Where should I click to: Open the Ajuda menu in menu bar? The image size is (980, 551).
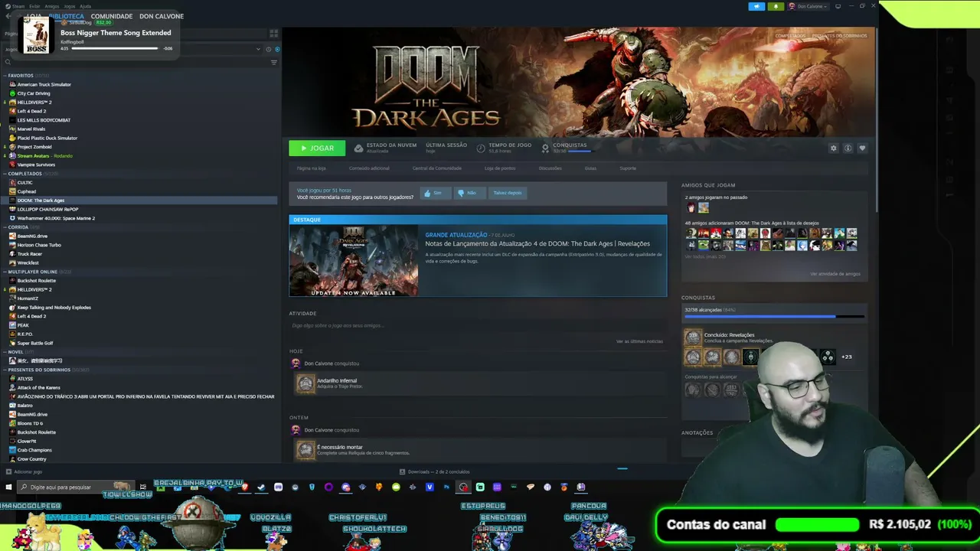pyautogui.click(x=85, y=6)
